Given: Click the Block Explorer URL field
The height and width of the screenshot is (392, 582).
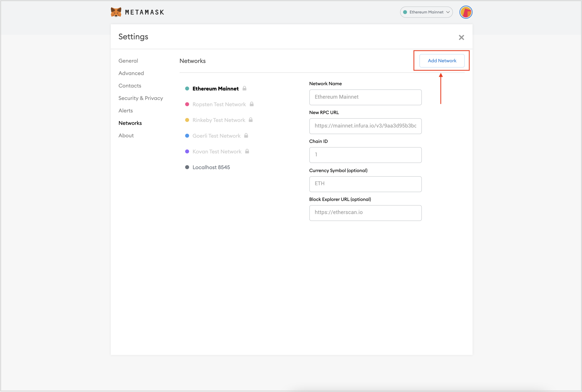Looking at the screenshot, I should [365, 213].
